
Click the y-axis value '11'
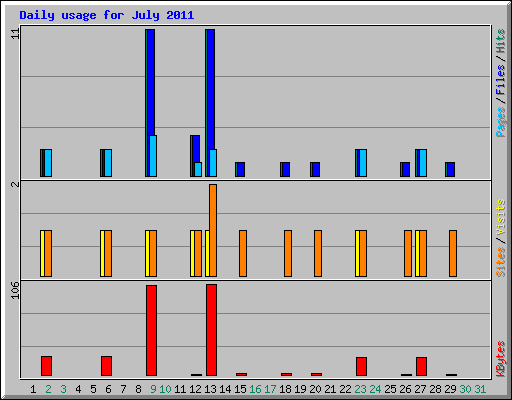(x=15, y=34)
